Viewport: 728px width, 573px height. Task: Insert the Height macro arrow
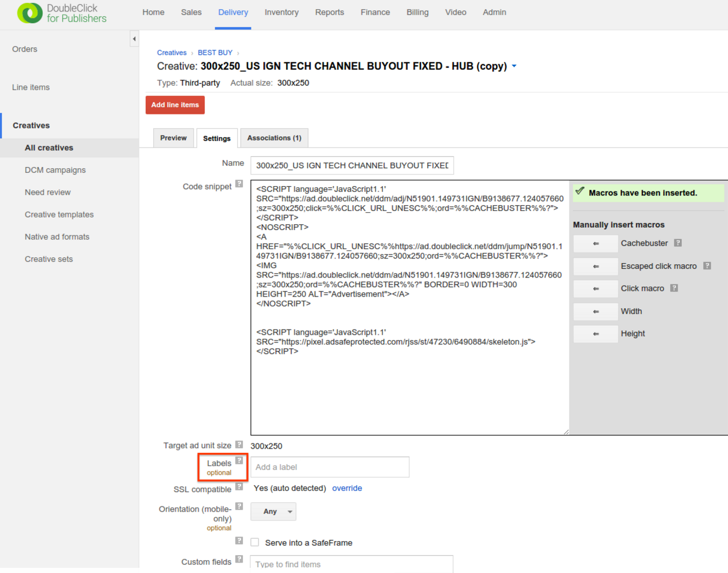click(x=596, y=334)
